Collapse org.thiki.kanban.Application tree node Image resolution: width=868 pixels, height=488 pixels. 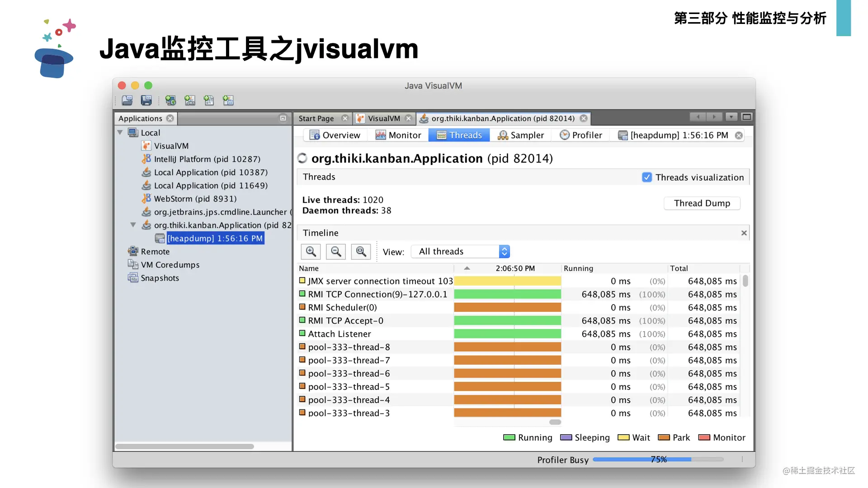pyautogui.click(x=133, y=225)
